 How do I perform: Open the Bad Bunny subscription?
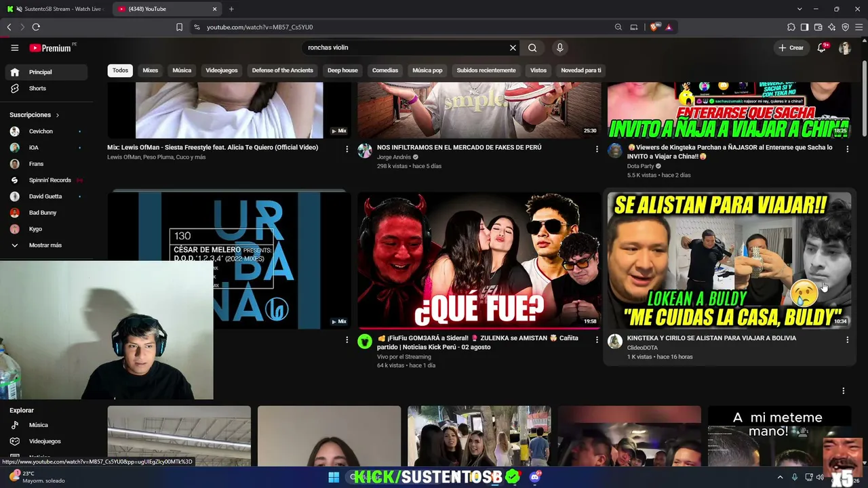(x=46, y=213)
